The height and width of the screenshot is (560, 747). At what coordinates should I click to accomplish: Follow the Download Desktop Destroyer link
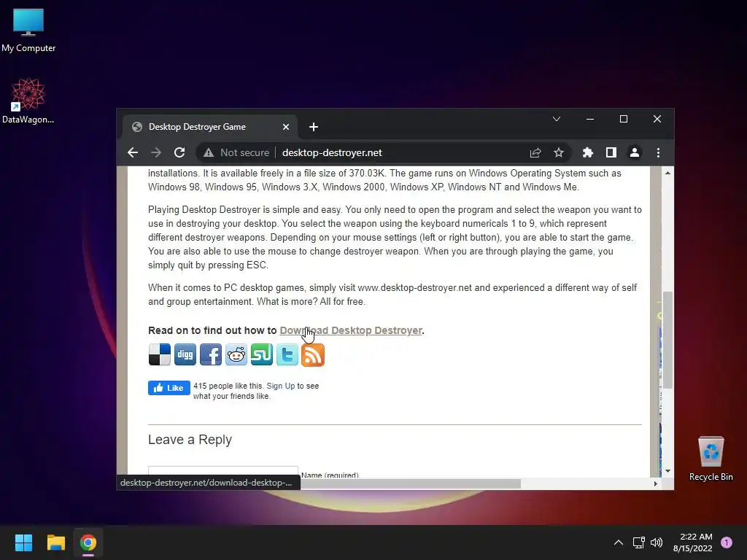pos(351,330)
